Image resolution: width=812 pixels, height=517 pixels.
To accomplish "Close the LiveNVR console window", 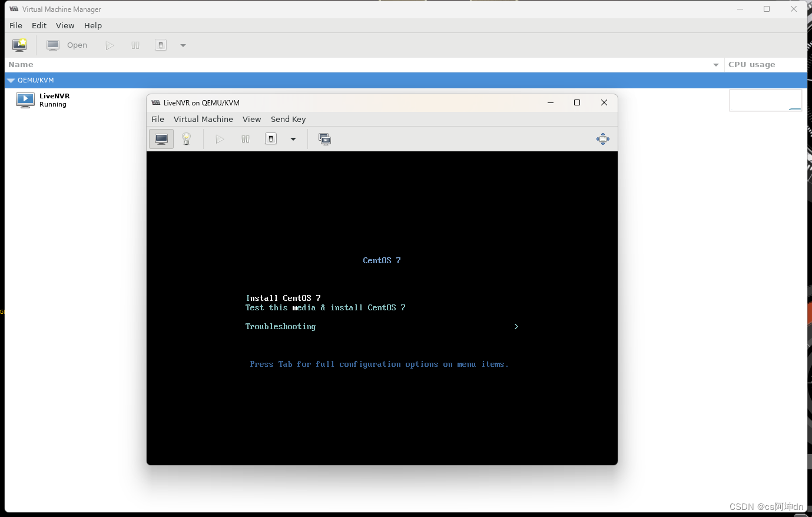I will [604, 102].
